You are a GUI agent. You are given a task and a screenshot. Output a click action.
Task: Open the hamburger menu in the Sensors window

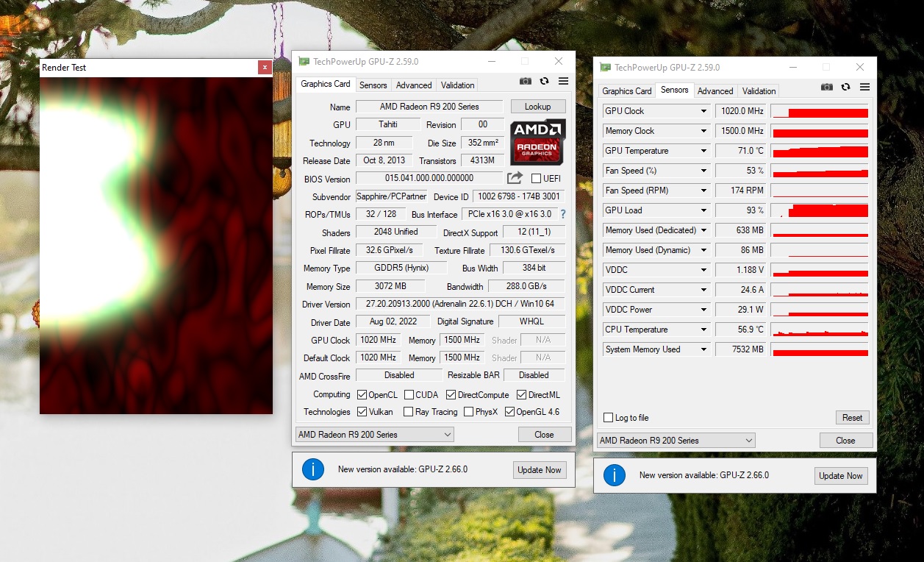click(x=865, y=87)
